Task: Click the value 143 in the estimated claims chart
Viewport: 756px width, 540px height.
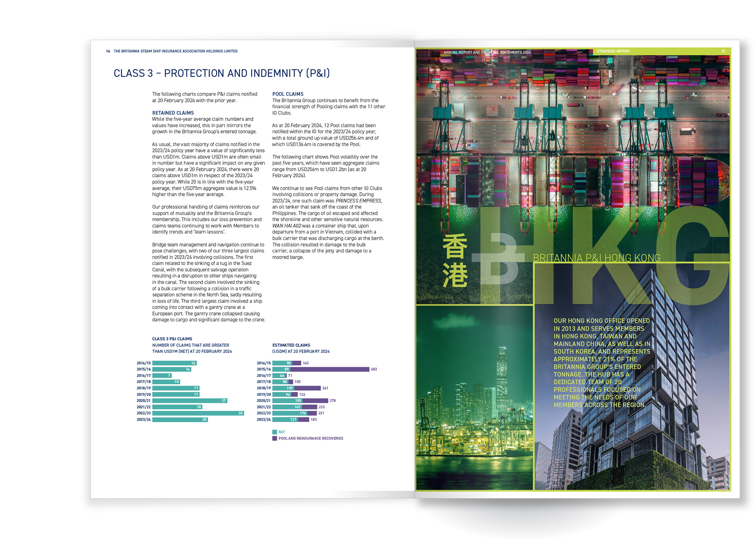Action: [x=306, y=363]
